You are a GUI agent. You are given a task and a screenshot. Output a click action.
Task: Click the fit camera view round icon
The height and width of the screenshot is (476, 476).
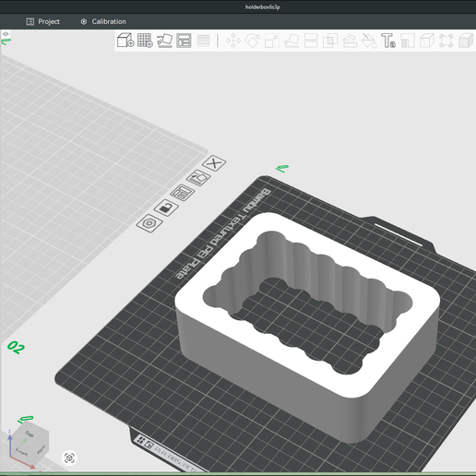[x=69, y=458]
